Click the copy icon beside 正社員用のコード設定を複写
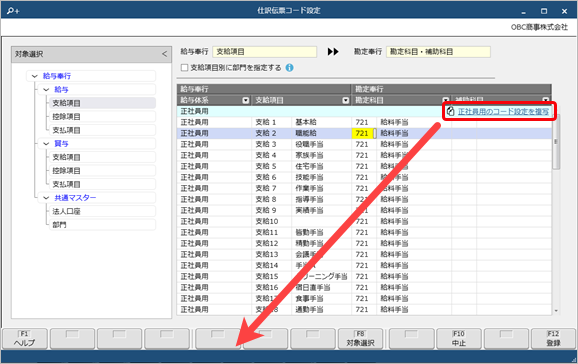The height and width of the screenshot is (364, 578). point(450,111)
